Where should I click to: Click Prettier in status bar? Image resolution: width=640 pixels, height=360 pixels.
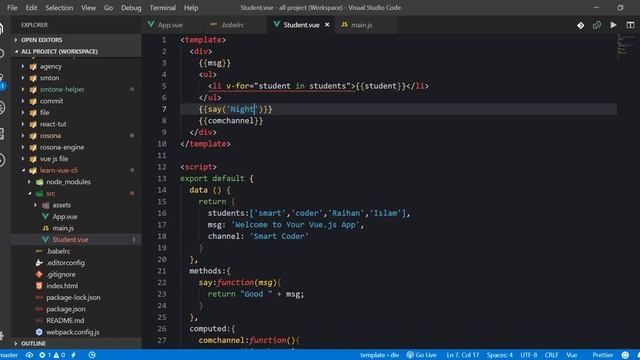[x=602, y=355]
